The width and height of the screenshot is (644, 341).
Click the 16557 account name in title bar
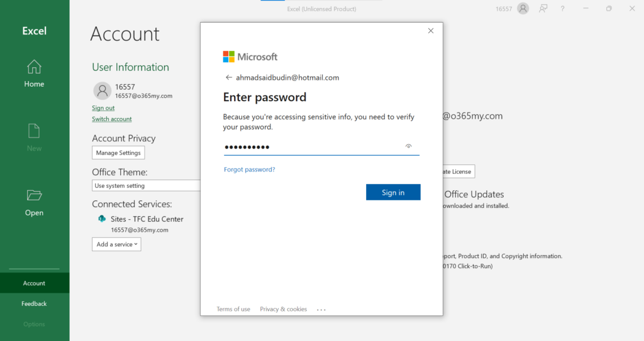(x=504, y=9)
